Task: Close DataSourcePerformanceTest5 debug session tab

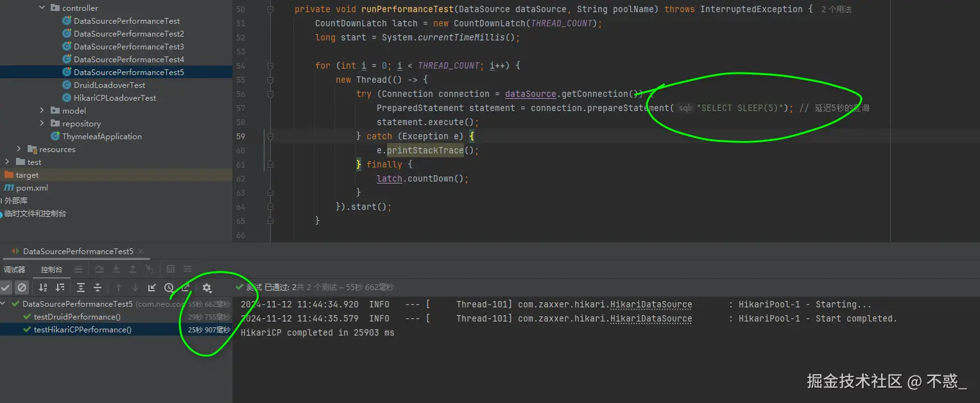Action: pos(140,252)
